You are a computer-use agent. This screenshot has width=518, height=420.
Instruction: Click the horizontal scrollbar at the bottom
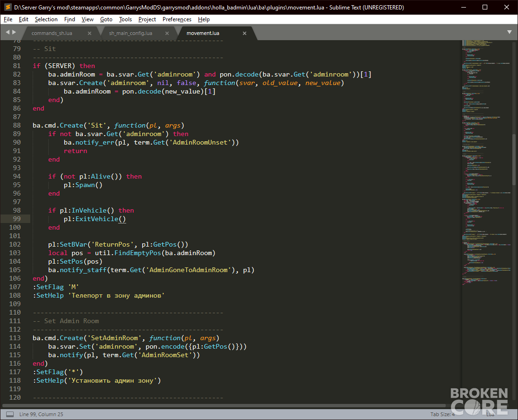pos(224,405)
